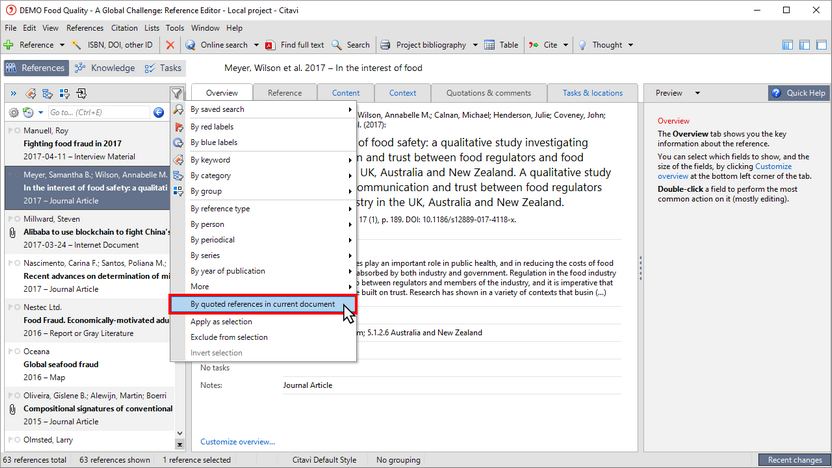Switch to the second window layout icon
The image size is (832, 468).
[x=804, y=45]
